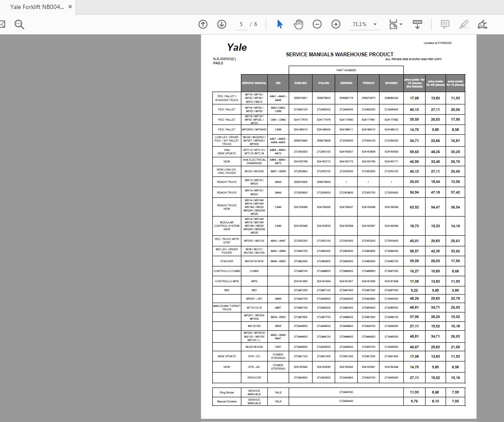Open the Comment annotation tool
The image size is (504, 422).
[444, 24]
